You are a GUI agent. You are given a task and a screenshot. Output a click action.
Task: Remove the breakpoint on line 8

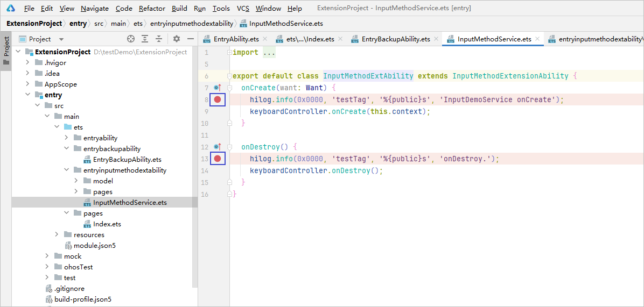click(x=218, y=99)
